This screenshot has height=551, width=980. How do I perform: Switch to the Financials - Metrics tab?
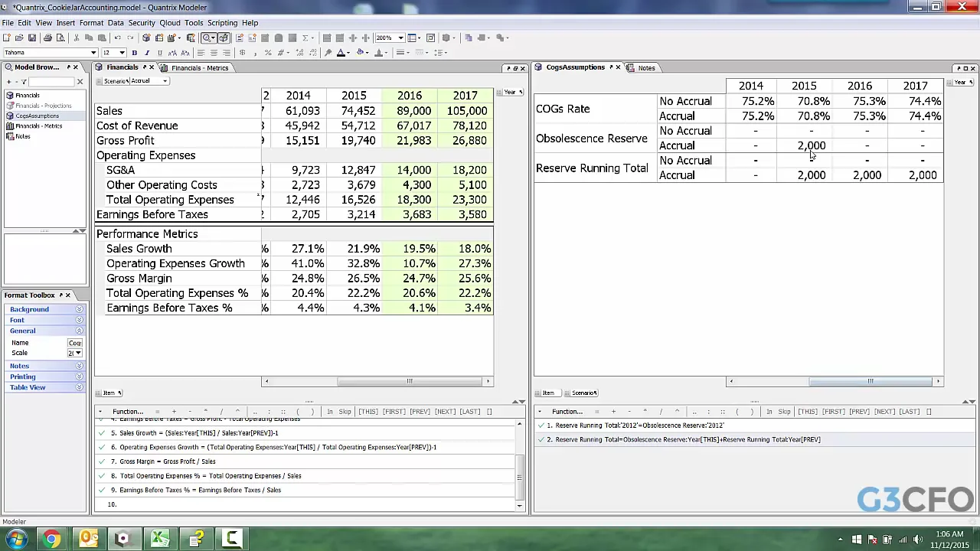[199, 68]
